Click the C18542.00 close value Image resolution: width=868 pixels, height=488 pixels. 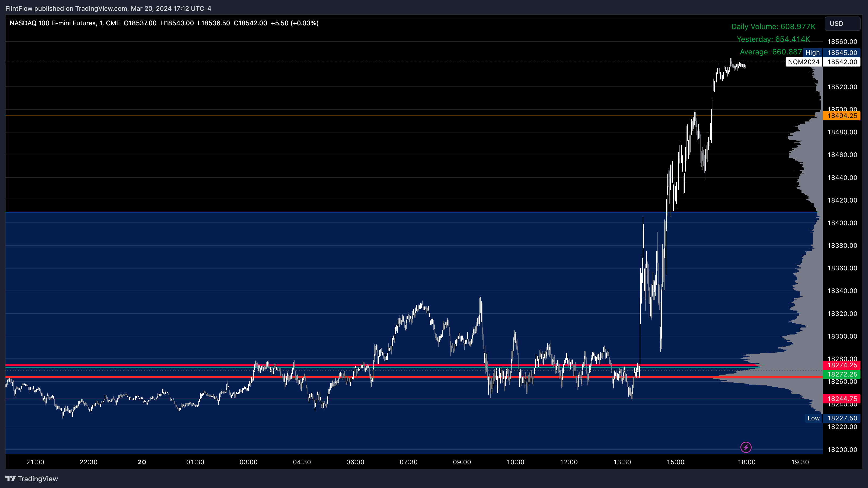click(x=250, y=23)
